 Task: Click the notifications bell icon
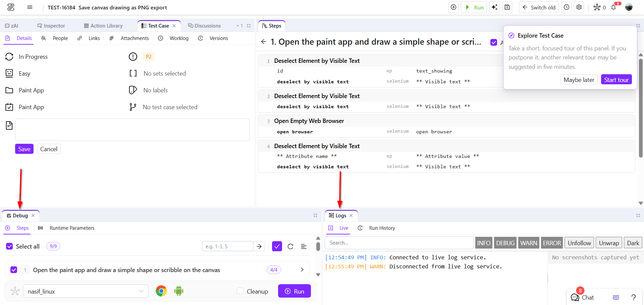(x=613, y=7)
